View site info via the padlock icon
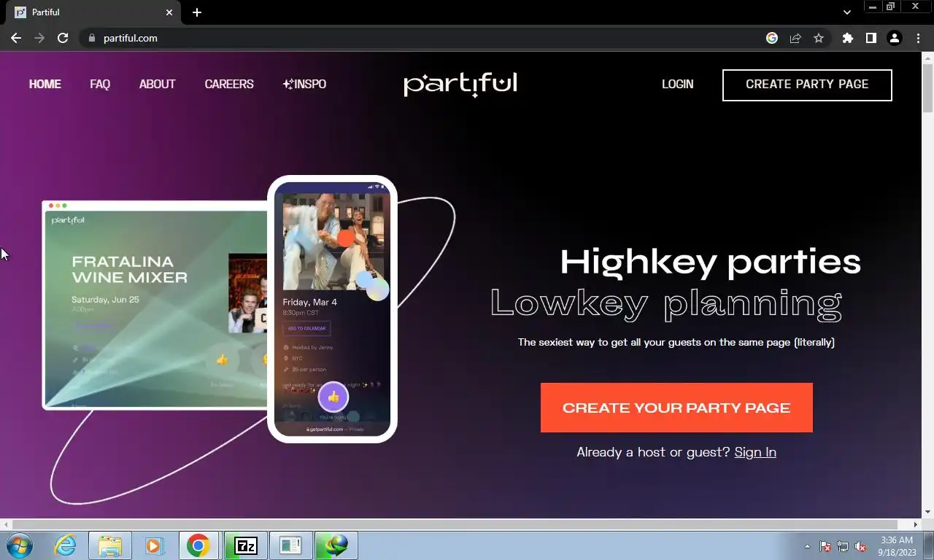The height and width of the screenshot is (560, 934). click(91, 38)
